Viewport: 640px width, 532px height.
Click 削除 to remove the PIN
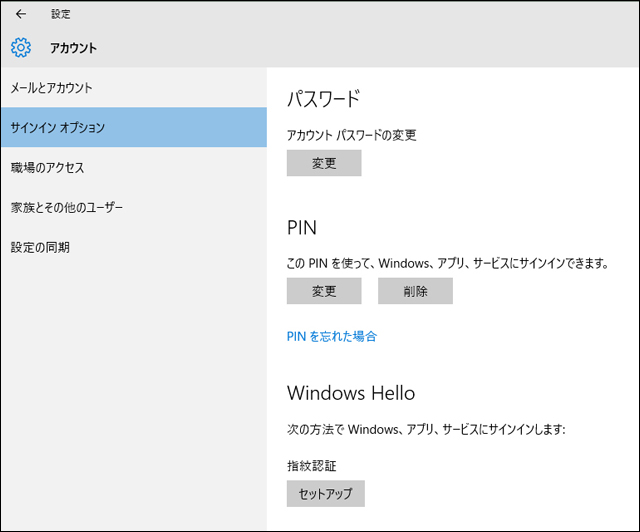tap(415, 291)
